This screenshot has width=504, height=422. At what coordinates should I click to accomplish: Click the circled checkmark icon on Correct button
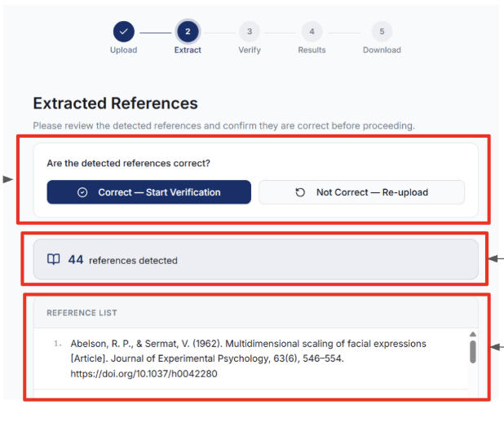[82, 192]
